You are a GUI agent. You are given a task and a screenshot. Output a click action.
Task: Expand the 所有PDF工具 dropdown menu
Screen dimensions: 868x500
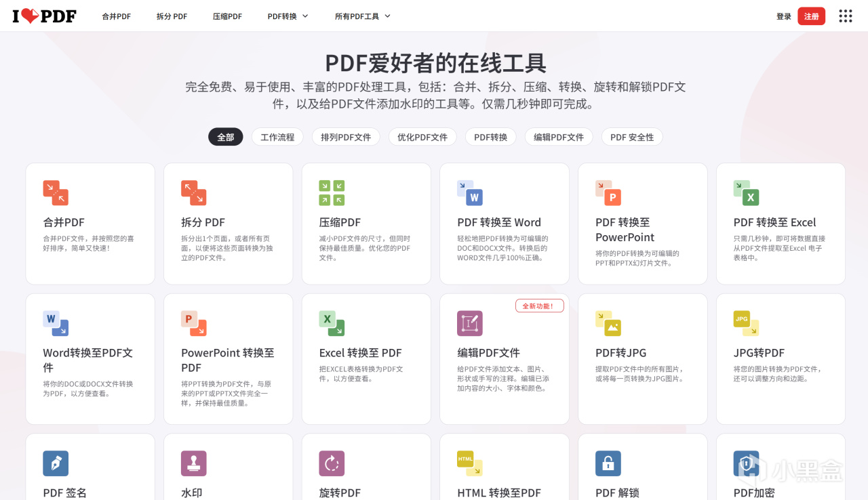pyautogui.click(x=363, y=16)
